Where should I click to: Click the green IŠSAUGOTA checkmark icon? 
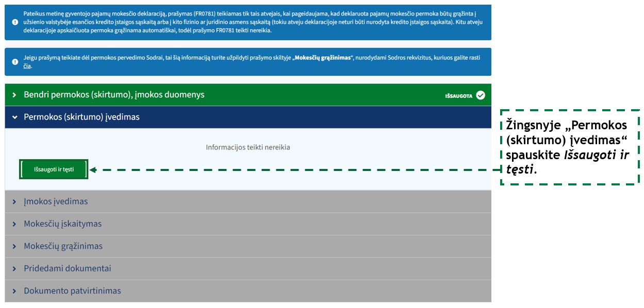click(x=481, y=95)
